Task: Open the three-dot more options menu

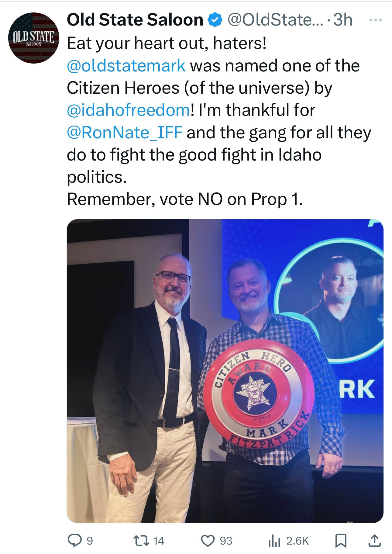Action: pos(375,20)
